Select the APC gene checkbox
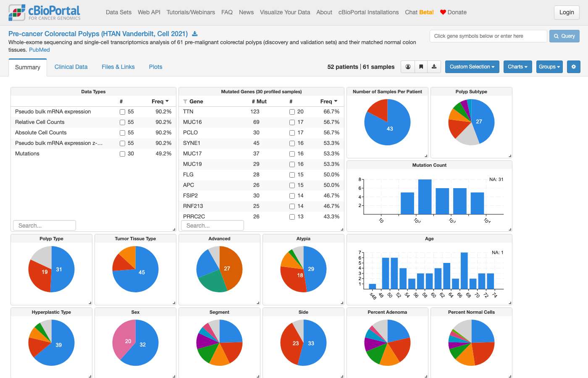 [292, 185]
